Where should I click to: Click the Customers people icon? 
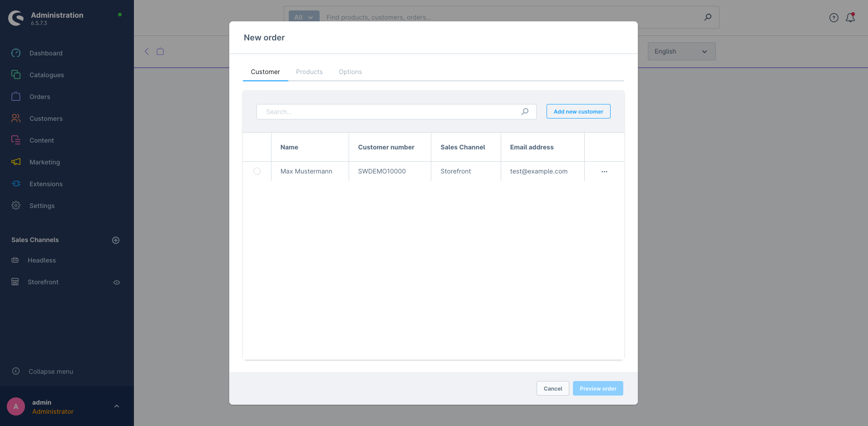[16, 118]
